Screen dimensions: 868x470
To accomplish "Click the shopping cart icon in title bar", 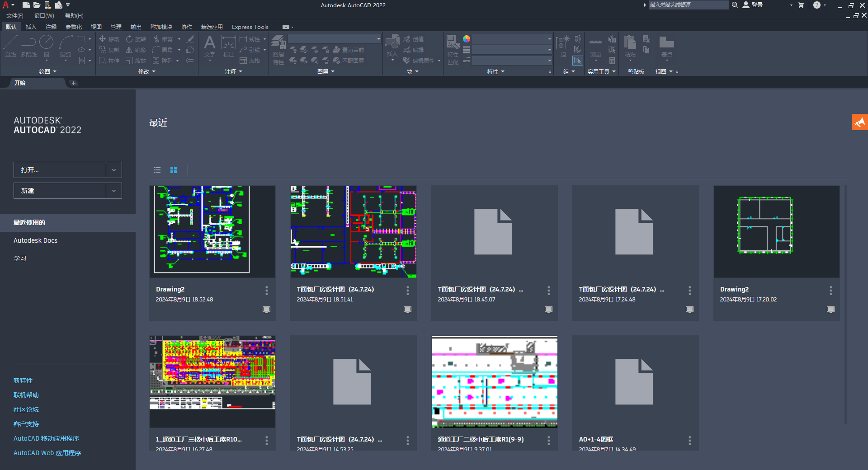I will click(801, 5).
